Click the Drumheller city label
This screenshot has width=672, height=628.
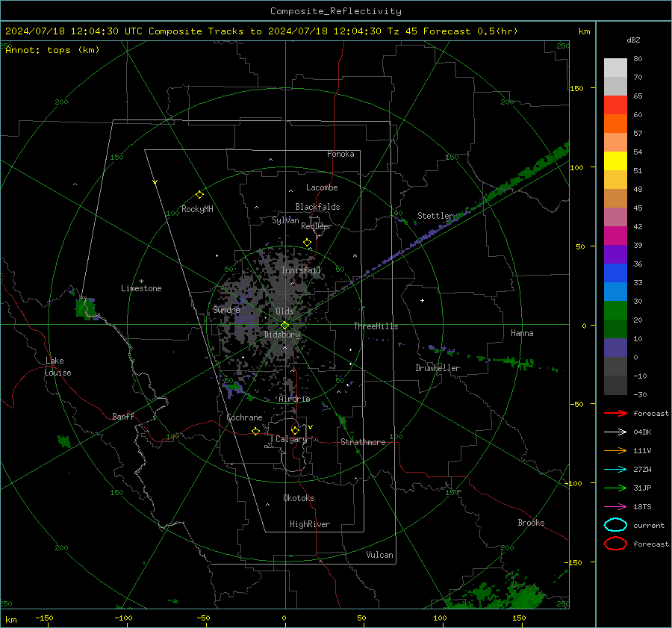pos(438,368)
